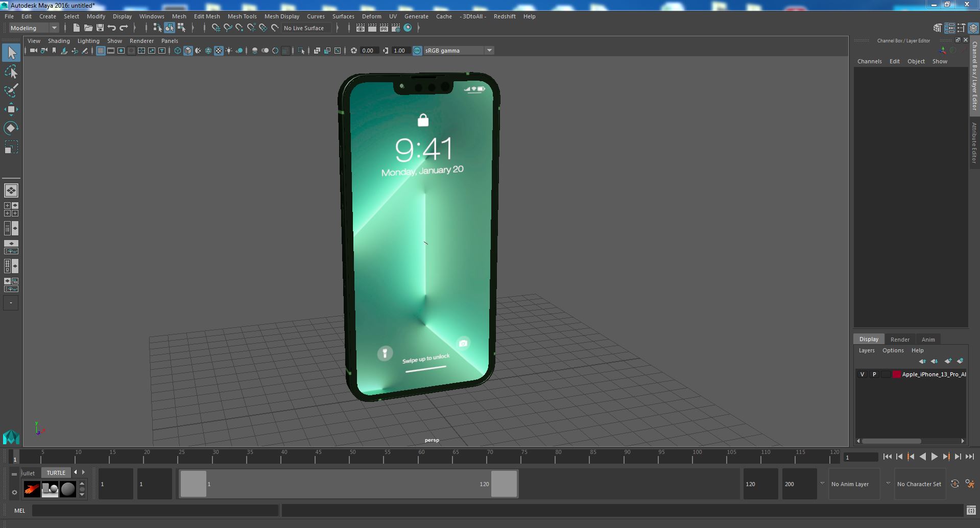Select by component type icon
The width and height of the screenshot is (980, 528).
tap(181, 28)
